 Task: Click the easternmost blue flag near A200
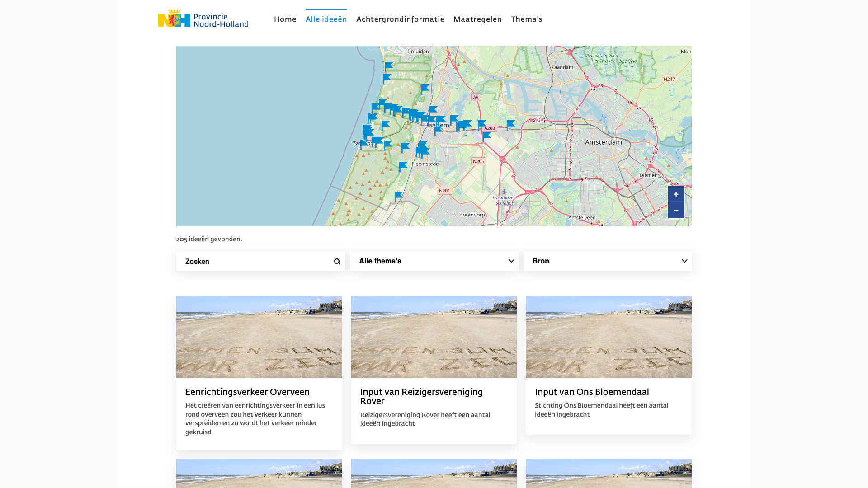coord(510,124)
